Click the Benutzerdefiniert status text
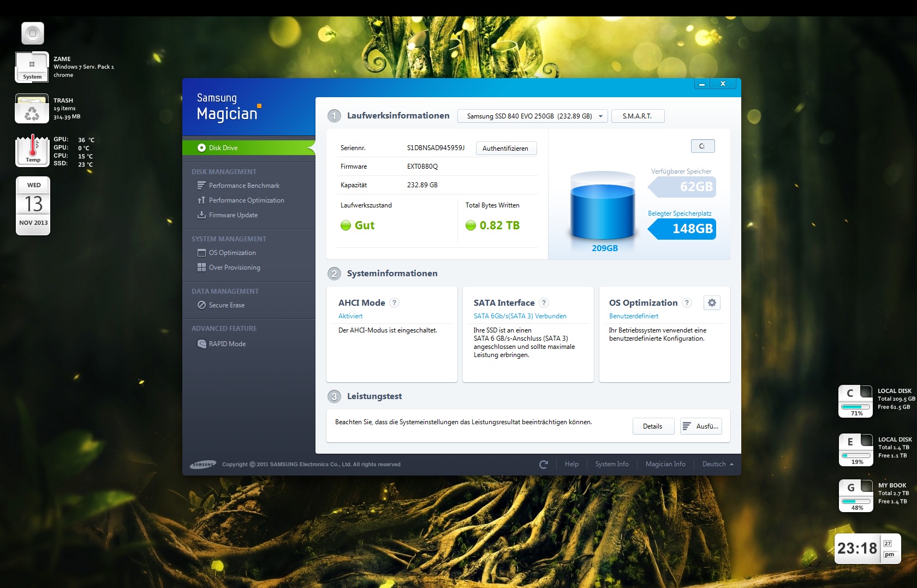 coord(634,316)
